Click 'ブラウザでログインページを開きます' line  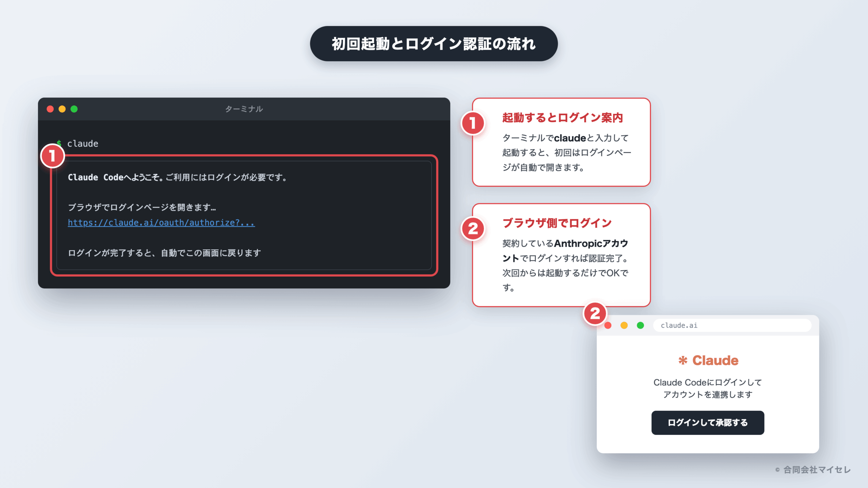(x=142, y=207)
